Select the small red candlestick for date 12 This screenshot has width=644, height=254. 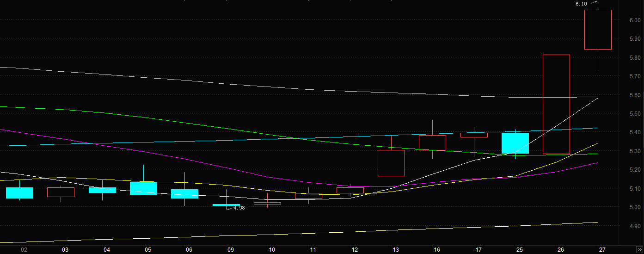tap(350, 190)
